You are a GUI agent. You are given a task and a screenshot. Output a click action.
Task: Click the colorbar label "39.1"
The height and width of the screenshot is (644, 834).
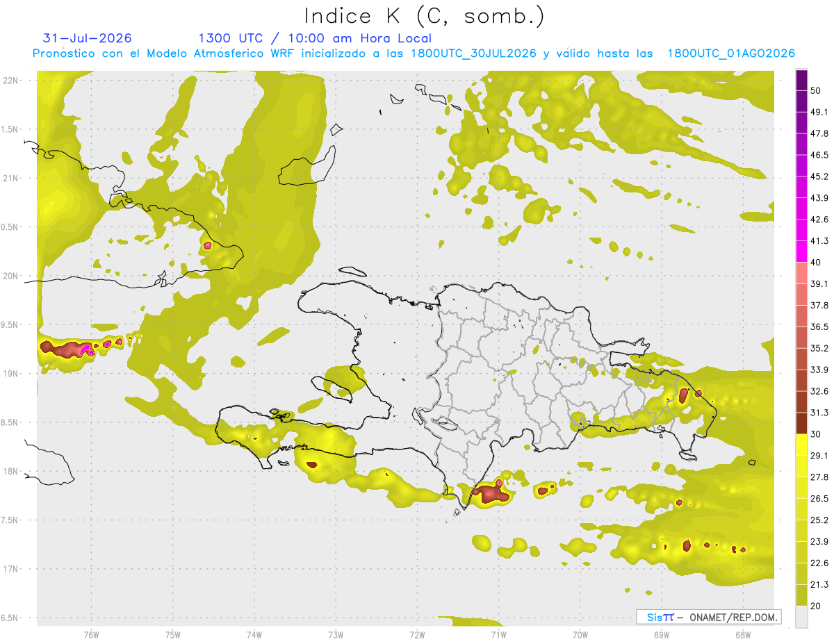tap(819, 284)
